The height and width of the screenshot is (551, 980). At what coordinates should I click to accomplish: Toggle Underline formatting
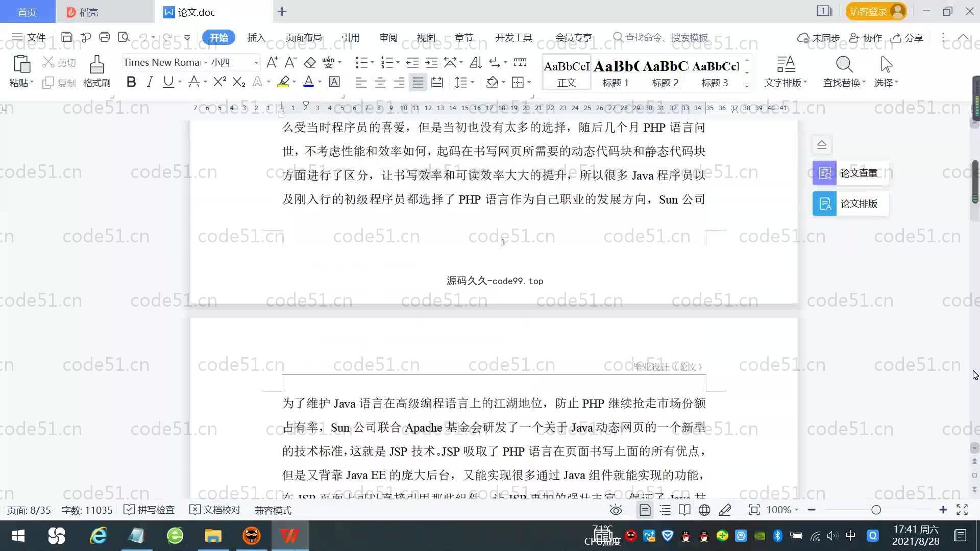click(x=168, y=82)
